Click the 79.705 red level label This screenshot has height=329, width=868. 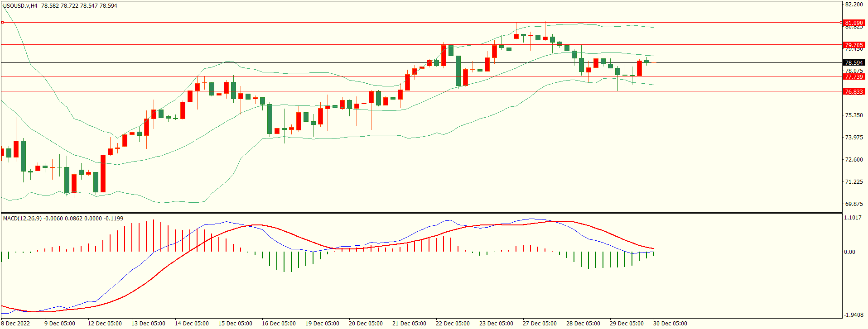(x=854, y=45)
